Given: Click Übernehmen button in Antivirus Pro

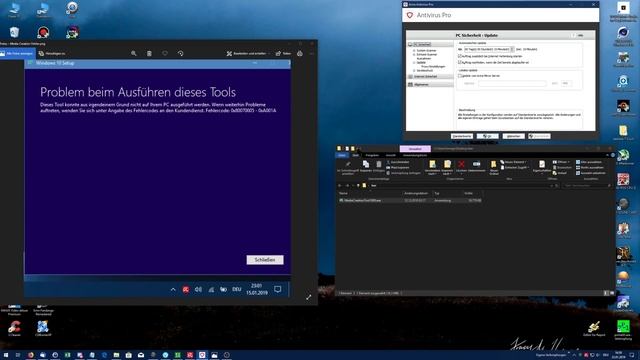Looking at the screenshot, I should (x=540, y=136).
